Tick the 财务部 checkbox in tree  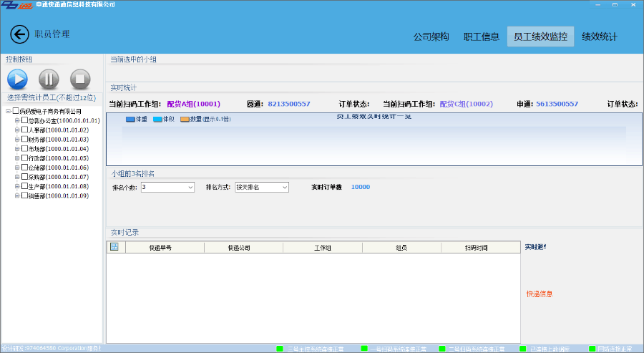[x=25, y=140]
